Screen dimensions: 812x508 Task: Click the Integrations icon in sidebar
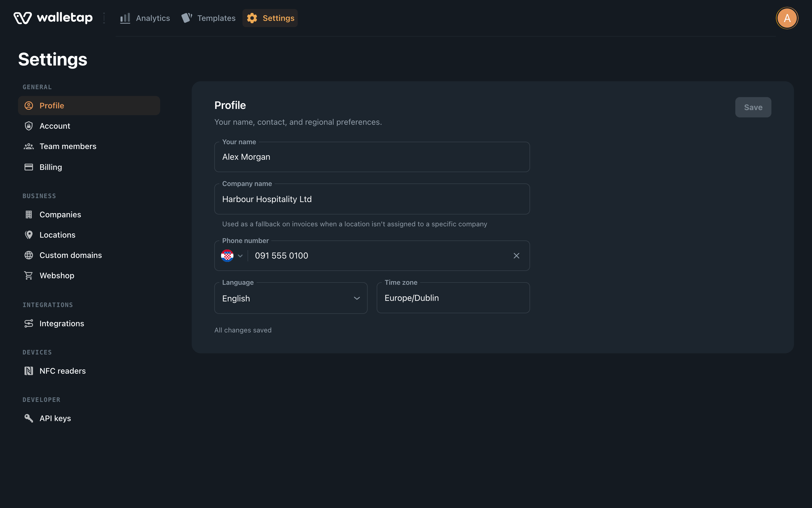29,323
